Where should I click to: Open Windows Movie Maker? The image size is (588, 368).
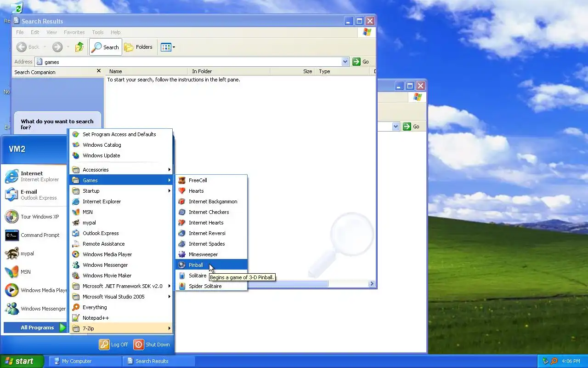(121, 276)
